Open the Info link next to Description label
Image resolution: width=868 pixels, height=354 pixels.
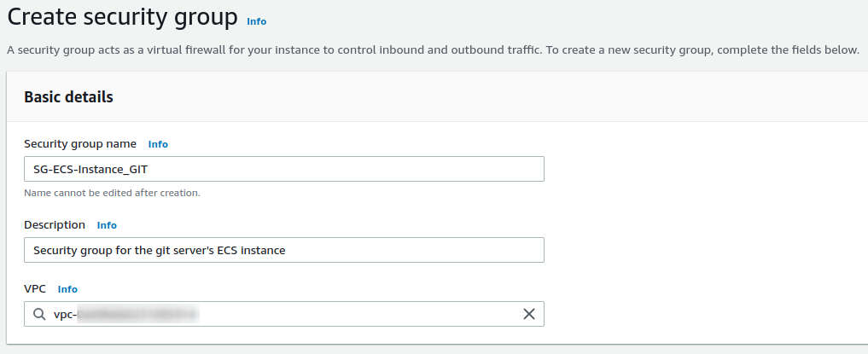tap(107, 225)
